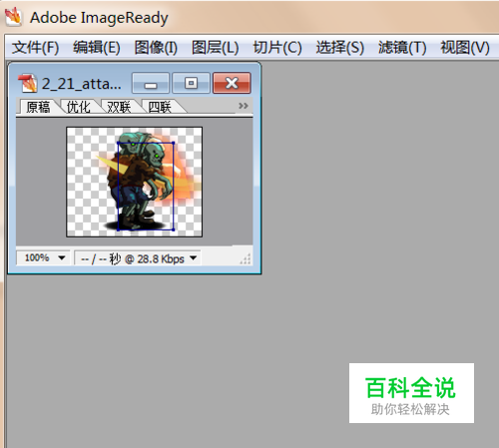Click the resize grip of the document window

[246, 258]
